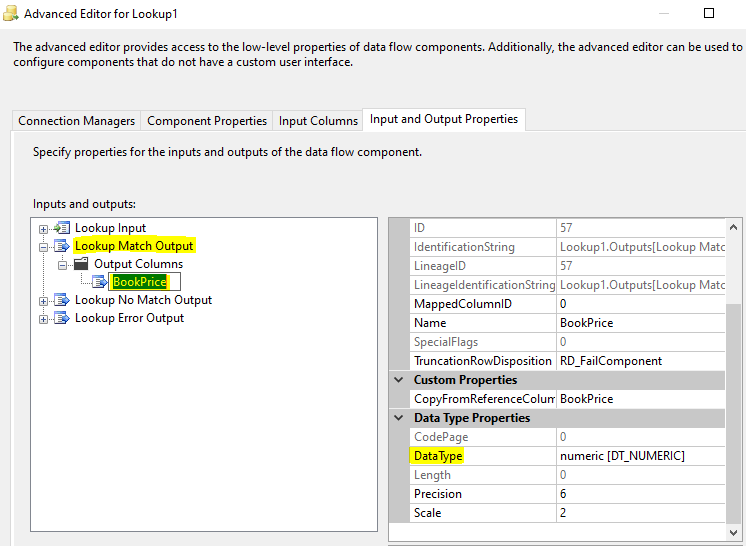Screen dimensions: 746x546
Task: Click the property grid vertical scrollbar thumb
Action: (x=733, y=414)
